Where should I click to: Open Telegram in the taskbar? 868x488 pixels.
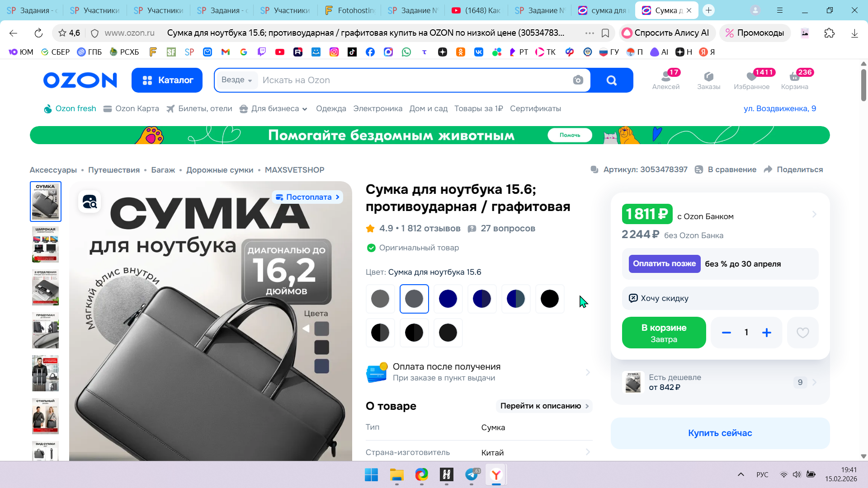coord(472,474)
